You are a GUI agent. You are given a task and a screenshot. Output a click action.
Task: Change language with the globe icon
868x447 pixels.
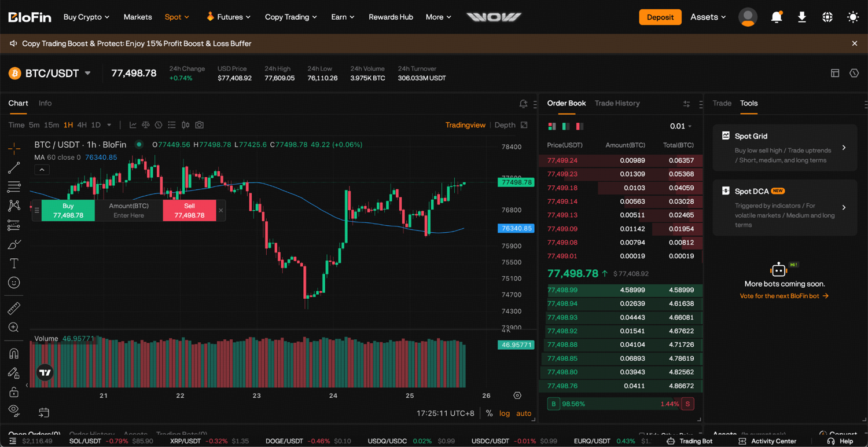pos(827,17)
